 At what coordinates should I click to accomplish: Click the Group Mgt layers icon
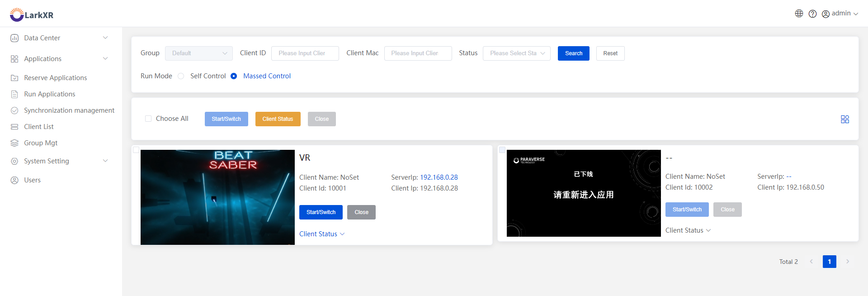[14, 143]
